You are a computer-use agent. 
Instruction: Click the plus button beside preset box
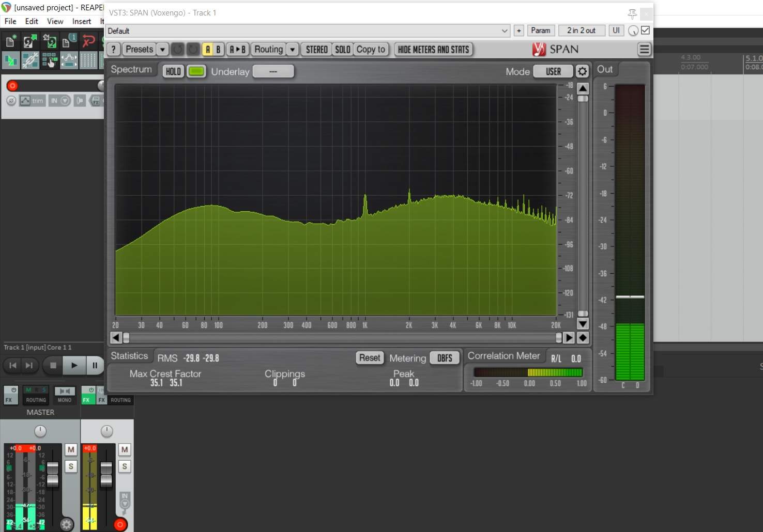(x=519, y=30)
